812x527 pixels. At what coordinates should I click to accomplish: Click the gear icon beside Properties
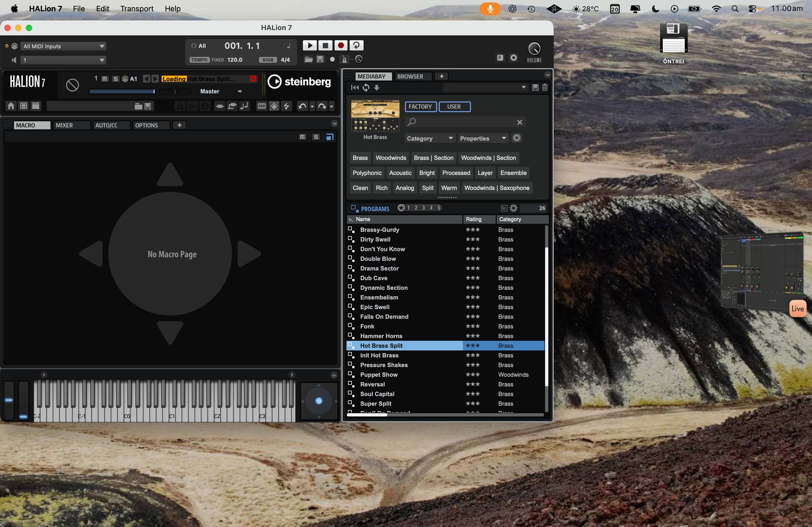517,138
